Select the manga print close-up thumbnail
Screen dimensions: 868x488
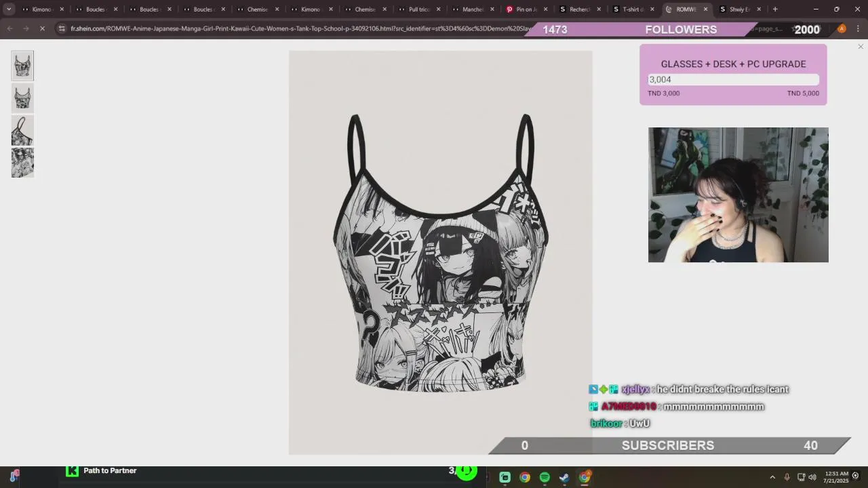tap(22, 163)
